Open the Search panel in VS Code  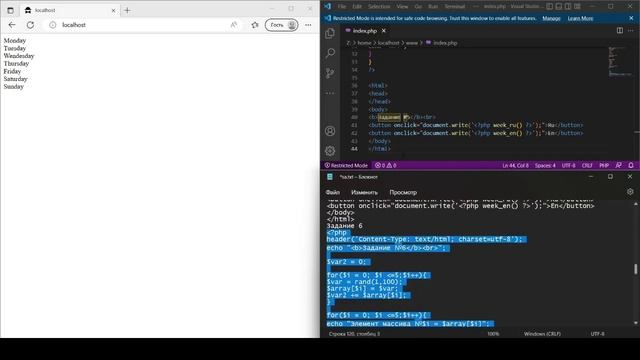tap(330, 53)
